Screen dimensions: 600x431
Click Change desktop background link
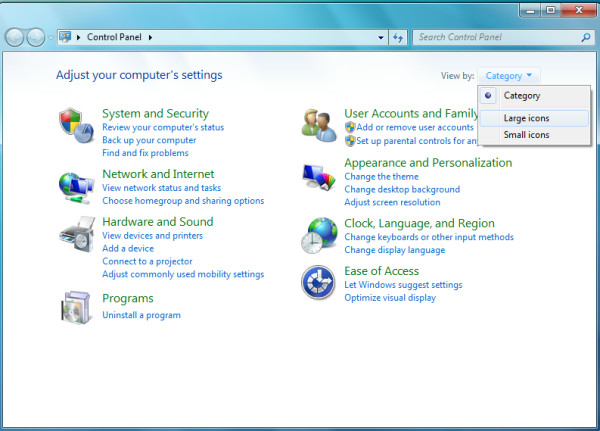coord(402,189)
